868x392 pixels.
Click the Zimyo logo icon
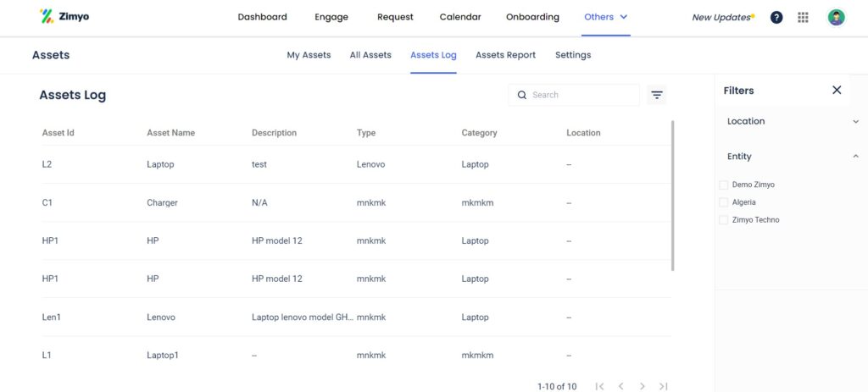(x=47, y=16)
